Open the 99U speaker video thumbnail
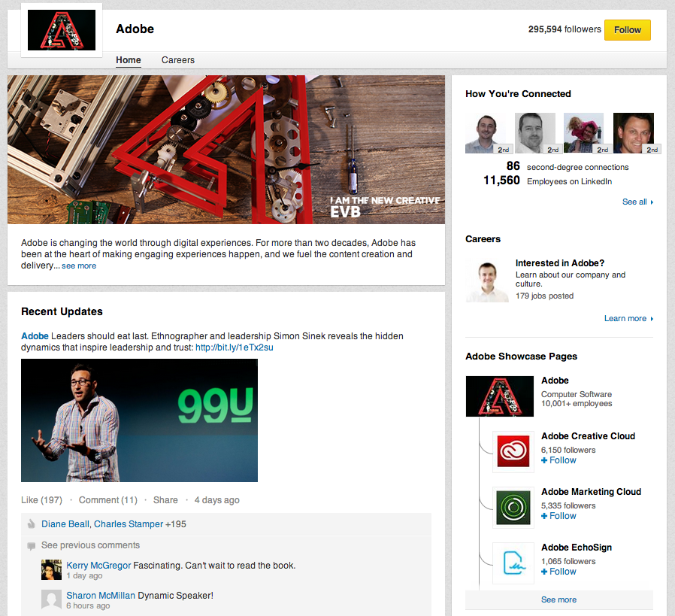The width and height of the screenshot is (675, 616). coord(140,420)
